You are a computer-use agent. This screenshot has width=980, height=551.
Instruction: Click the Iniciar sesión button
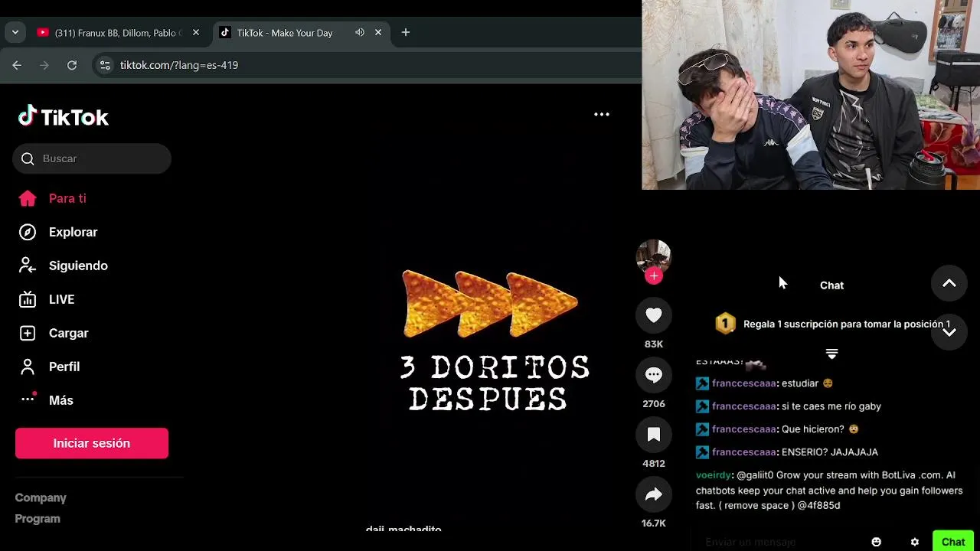pyautogui.click(x=92, y=443)
